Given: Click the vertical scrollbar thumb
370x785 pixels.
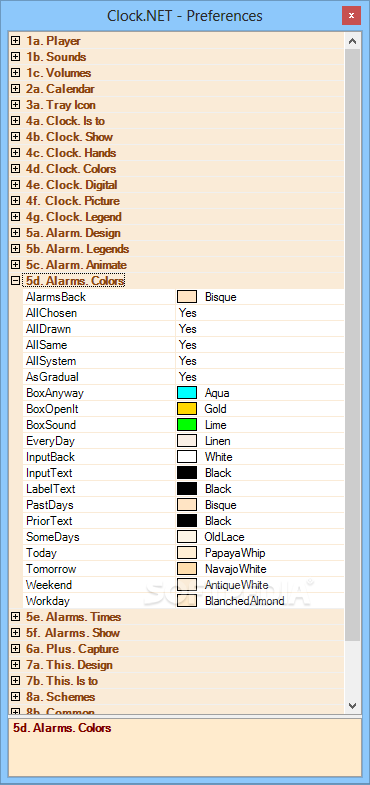Looking at the screenshot, I should point(352,345).
